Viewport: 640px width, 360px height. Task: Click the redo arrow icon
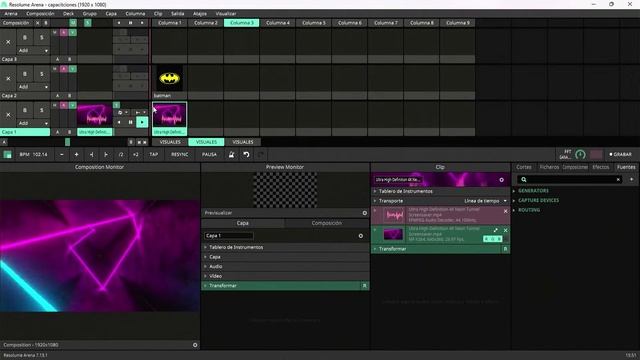261,154
